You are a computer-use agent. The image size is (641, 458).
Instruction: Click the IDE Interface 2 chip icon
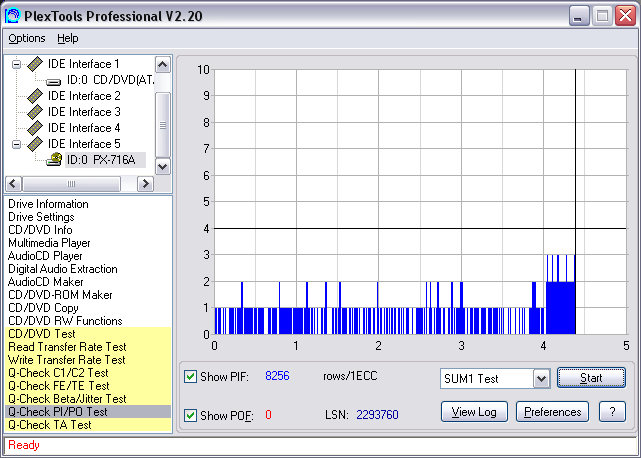coord(35,96)
